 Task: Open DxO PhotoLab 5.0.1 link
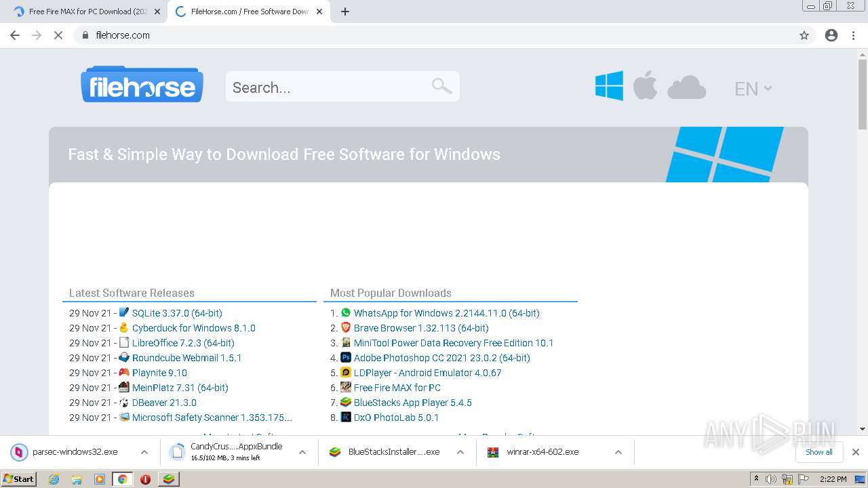(396, 418)
